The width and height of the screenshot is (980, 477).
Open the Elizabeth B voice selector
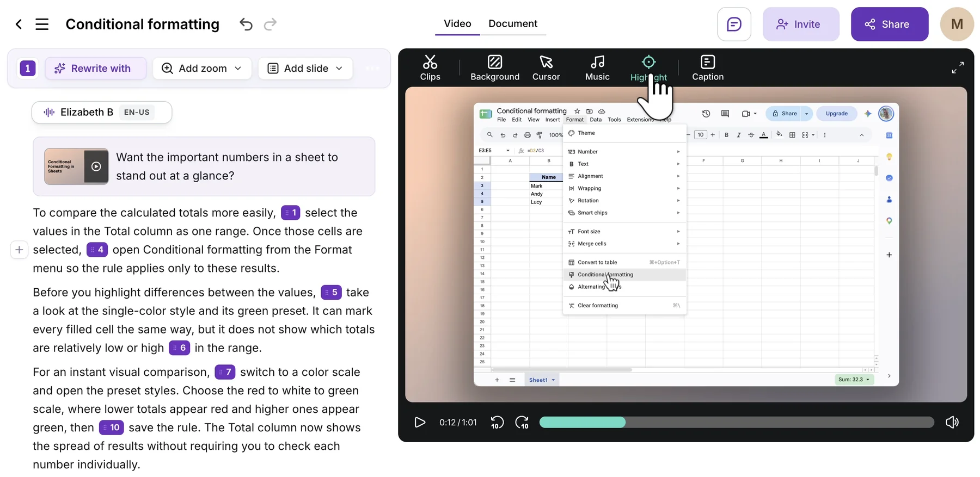(x=102, y=113)
